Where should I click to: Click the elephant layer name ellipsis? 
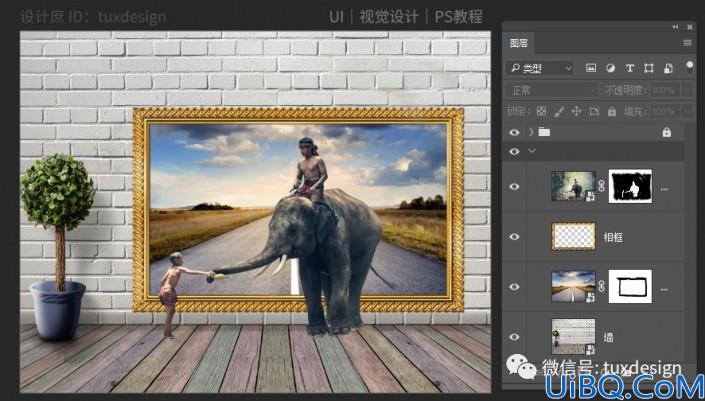coord(664,189)
